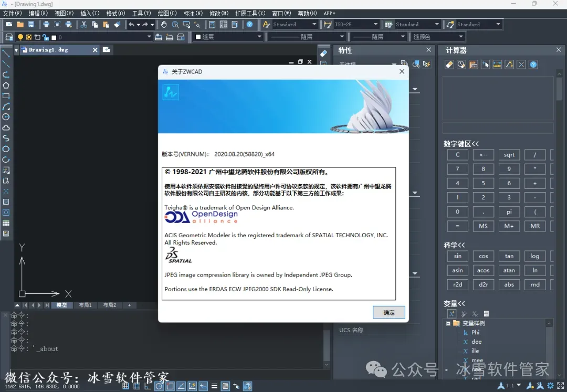The width and height of the screenshot is (567, 392).
Task: Select the Rectangle tool in the draw toolbar
Action: [x=6, y=96]
